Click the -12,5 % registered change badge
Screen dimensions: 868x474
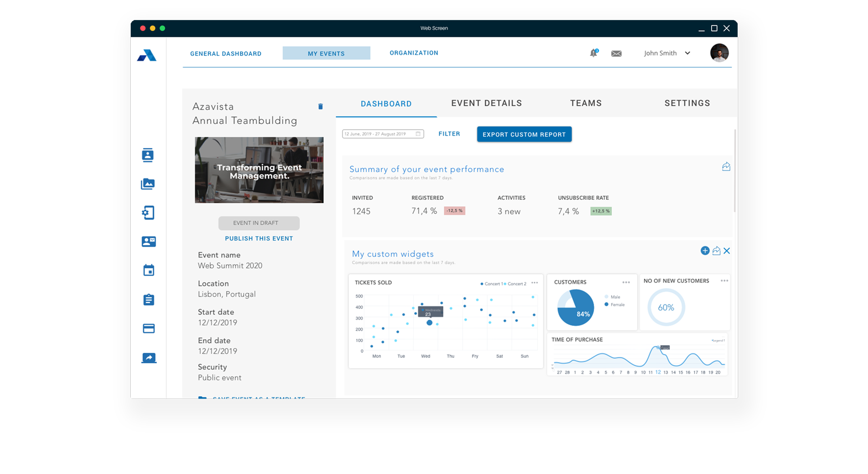[x=455, y=211]
